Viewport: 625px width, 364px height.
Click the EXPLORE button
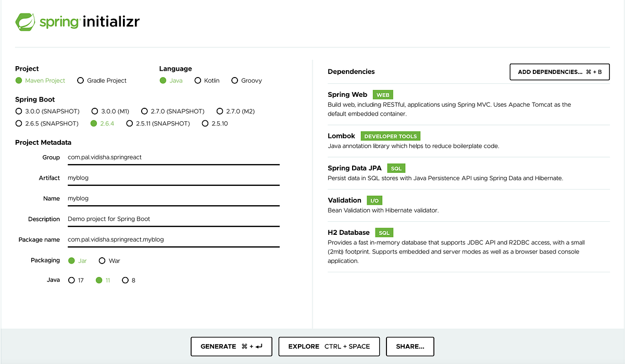tap(329, 346)
